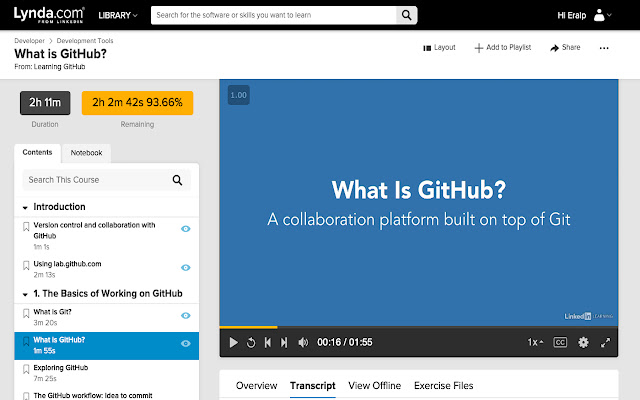Click Add to Playlist
Image resolution: width=640 pixels, height=400 pixels.
502,47
